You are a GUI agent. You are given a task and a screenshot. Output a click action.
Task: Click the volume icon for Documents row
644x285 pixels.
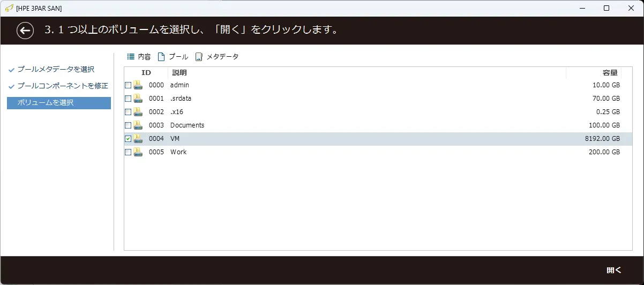coord(138,125)
